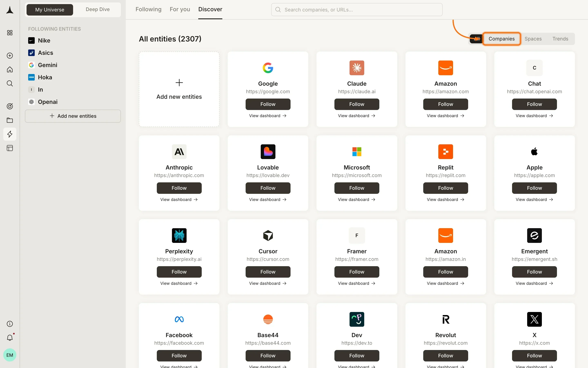Screen dimensions: 588x368
Task: Click the X logo on its card
Action: (534, 319)
